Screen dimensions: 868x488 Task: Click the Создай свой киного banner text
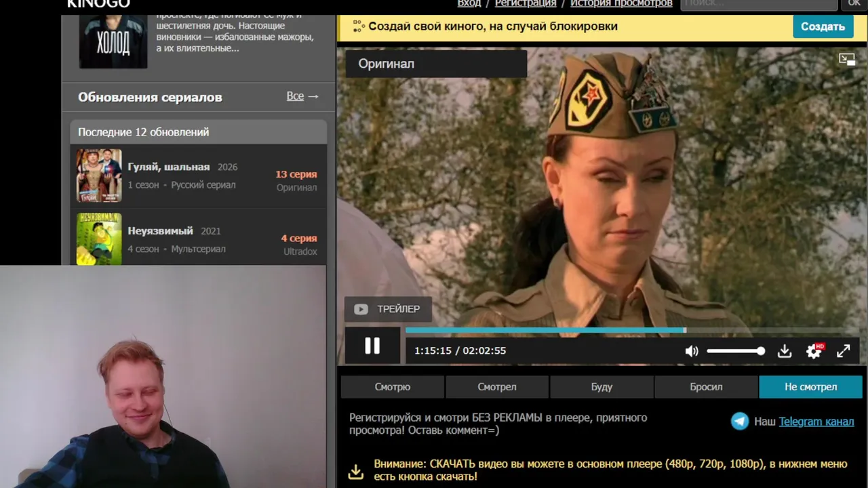[x=493, y=26]
